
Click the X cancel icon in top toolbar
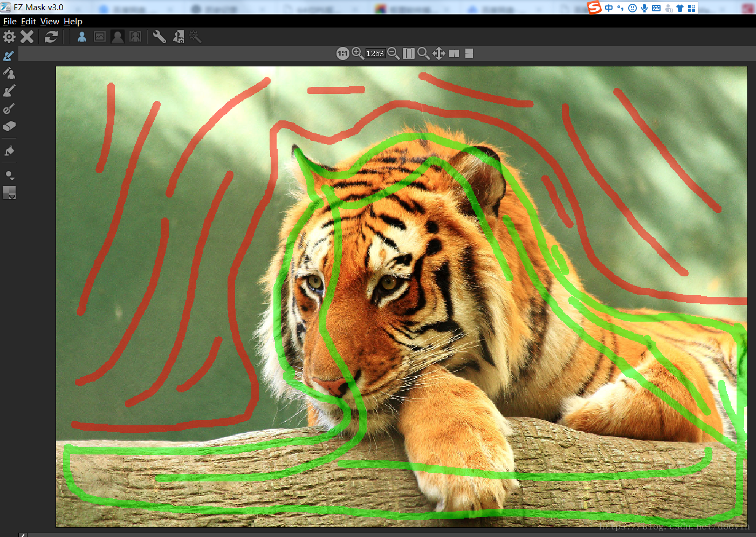pos(27,37)
